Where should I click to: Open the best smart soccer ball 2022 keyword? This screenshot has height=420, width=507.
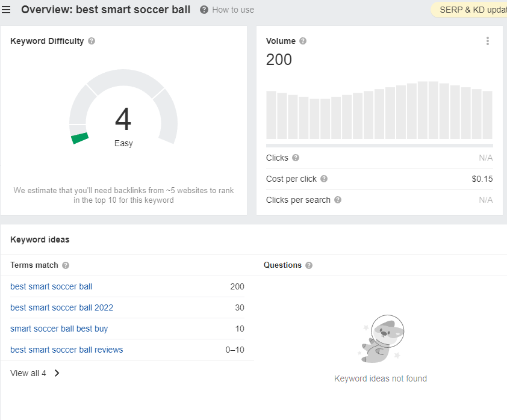[62, 307]
